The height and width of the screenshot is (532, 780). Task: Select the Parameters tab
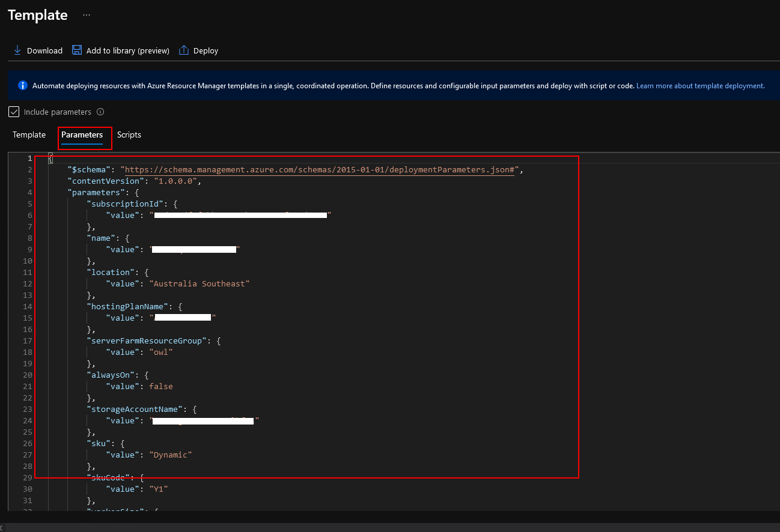(x=82, y=135)
